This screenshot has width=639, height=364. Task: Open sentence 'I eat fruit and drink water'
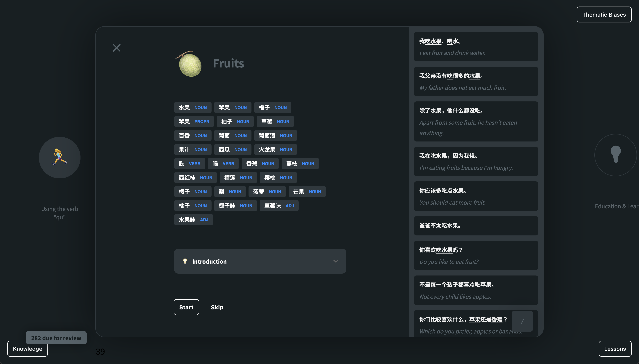pos(476,47)
